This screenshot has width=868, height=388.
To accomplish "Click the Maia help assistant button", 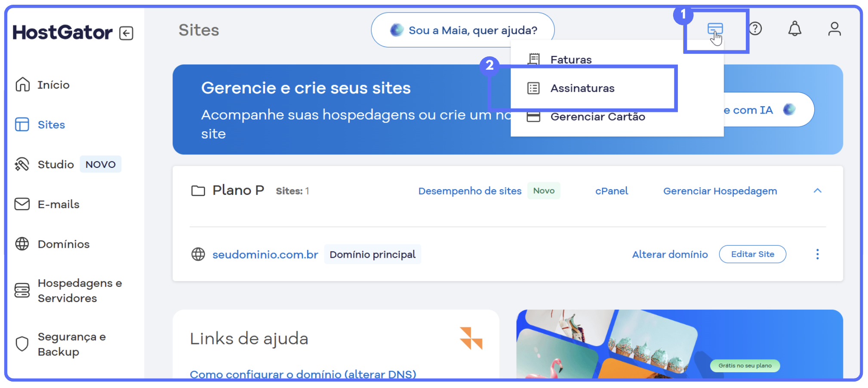I will click(x=463, y=30).
